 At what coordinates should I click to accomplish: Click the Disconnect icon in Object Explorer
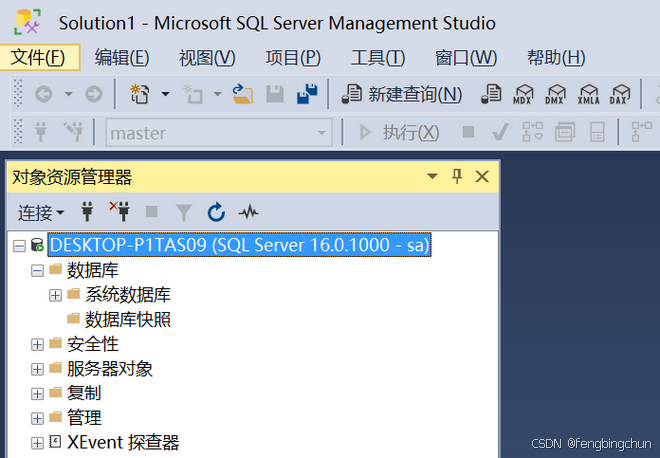[120, 211]
